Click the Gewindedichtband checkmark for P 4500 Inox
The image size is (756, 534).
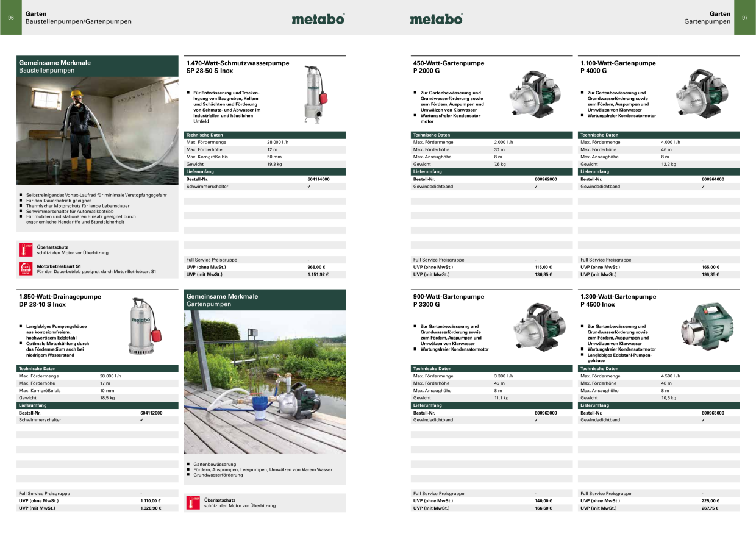tap(704, 420)
